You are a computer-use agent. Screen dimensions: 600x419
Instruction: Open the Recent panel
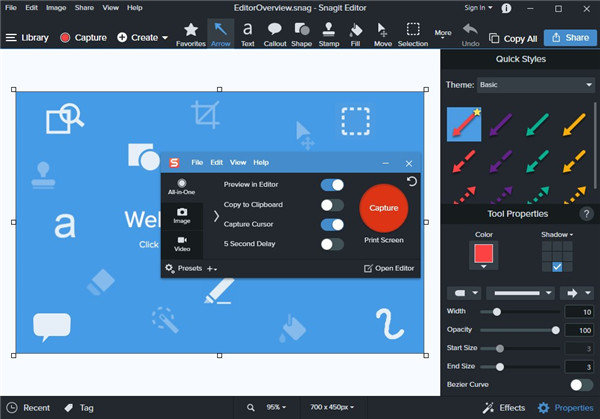(x=28, y=408)
